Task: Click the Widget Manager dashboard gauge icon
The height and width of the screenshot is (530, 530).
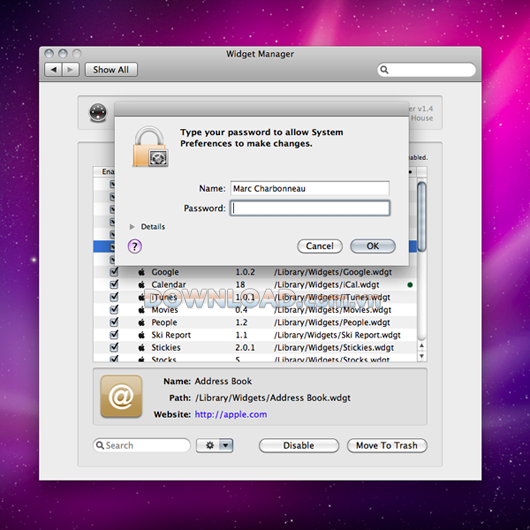Action: (98, 113)
